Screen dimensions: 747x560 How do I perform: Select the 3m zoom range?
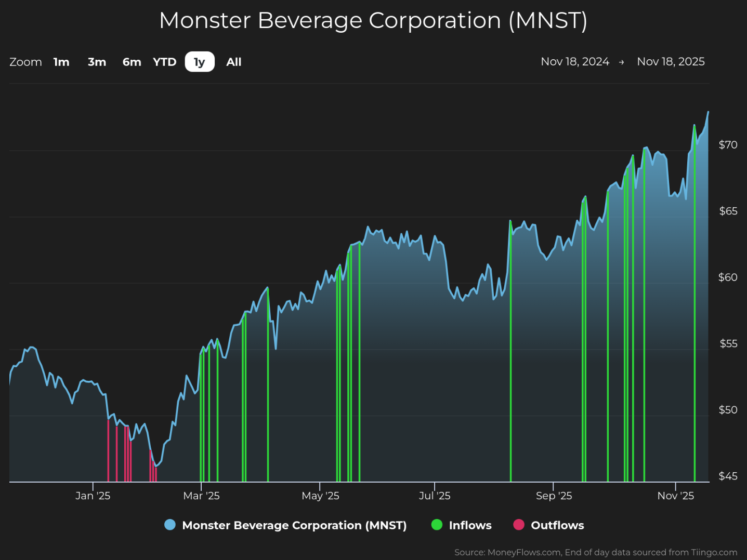[97, 62]
